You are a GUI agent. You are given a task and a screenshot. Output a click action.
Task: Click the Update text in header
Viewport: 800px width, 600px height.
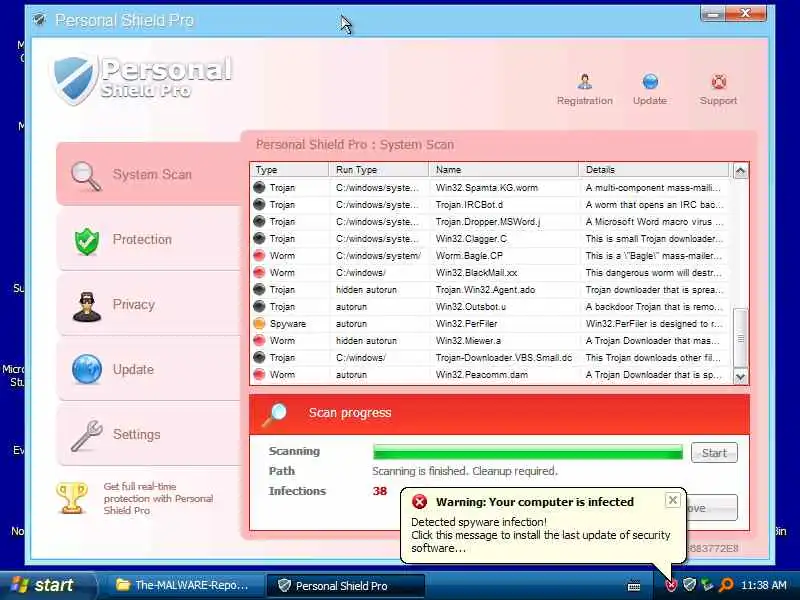pyautogui.click(x=650, y=101)
